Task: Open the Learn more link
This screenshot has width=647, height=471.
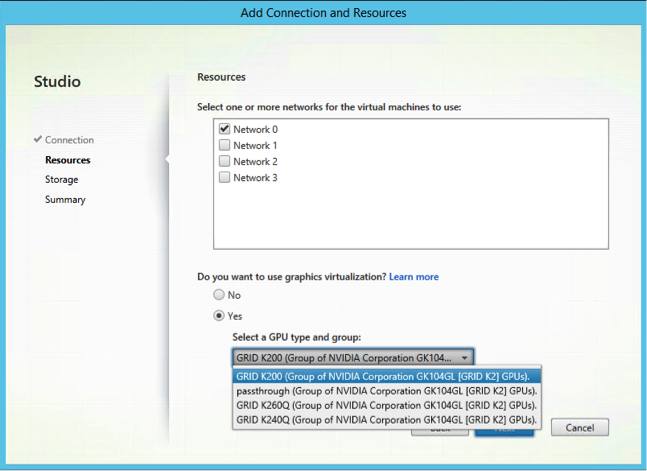Action: pos(413,276)
